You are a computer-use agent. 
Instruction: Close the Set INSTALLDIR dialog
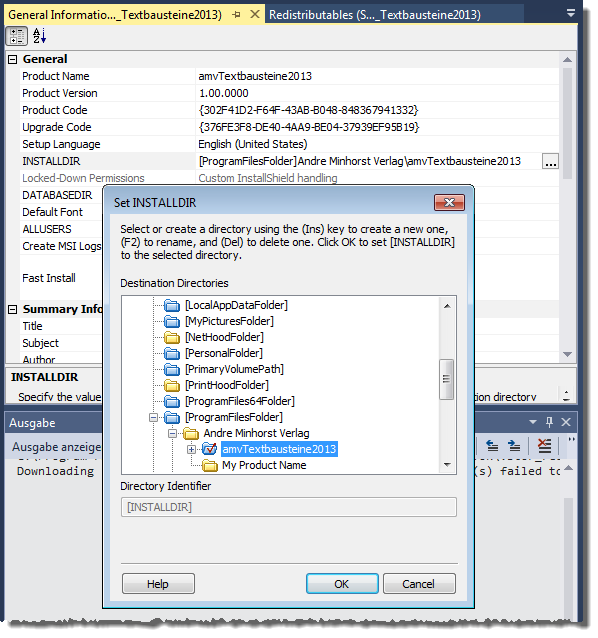click(449, 203)
